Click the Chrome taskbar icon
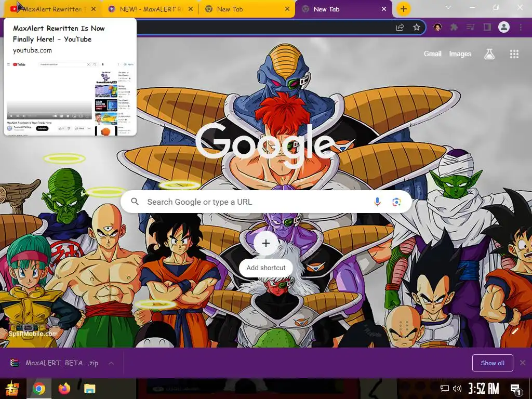532x399 pixels. 38,389
